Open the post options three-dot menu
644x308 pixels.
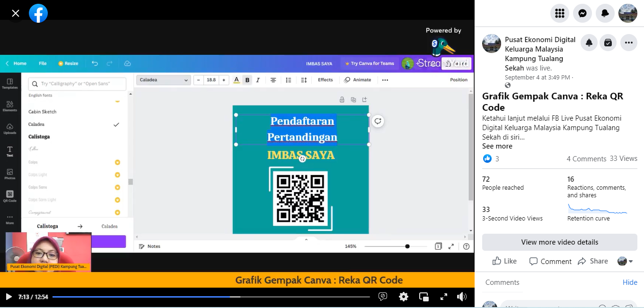click(x=628, y=43)
